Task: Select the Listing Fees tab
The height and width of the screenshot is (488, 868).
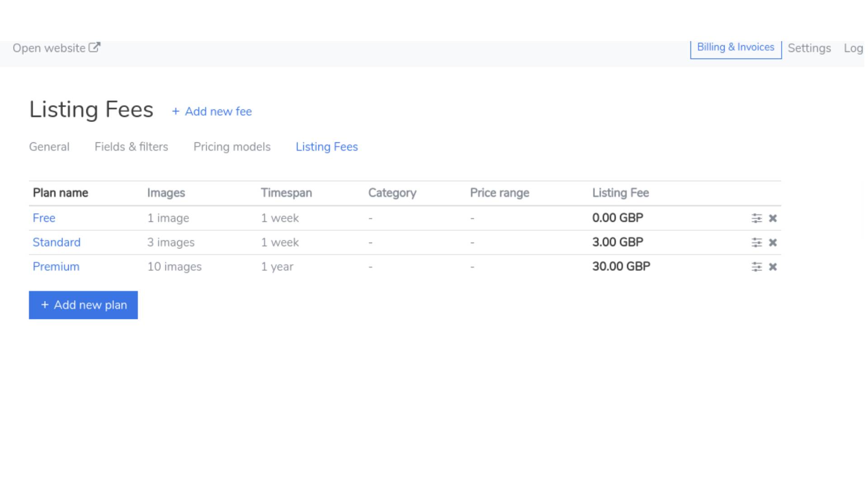Action: pos(326,147)
